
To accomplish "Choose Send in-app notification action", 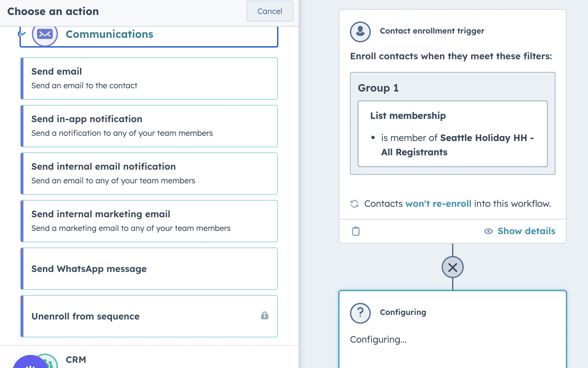I will click(149, 126).
